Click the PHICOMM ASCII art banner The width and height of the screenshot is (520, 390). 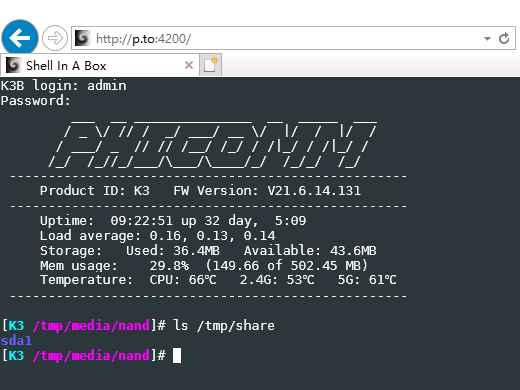click(213, 144)
